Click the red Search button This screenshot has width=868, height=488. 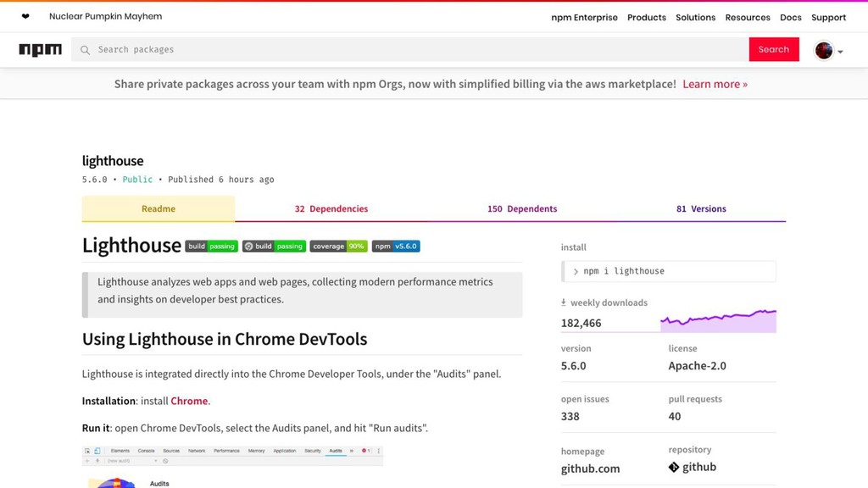[x=773, y=49]
